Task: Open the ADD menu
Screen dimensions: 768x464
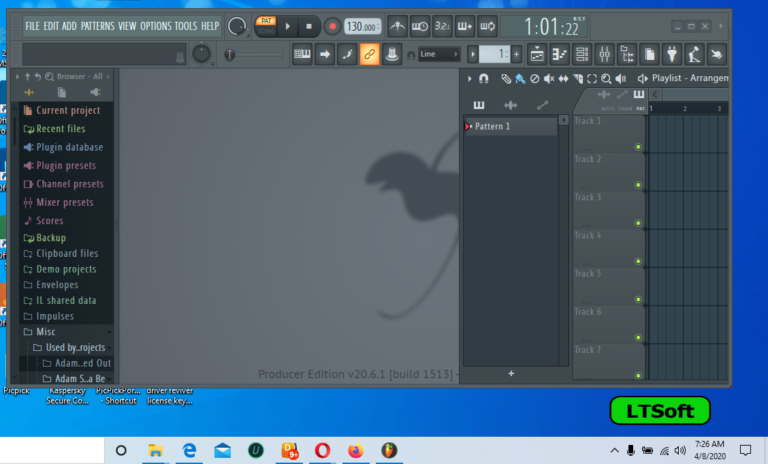Action: 69,26
